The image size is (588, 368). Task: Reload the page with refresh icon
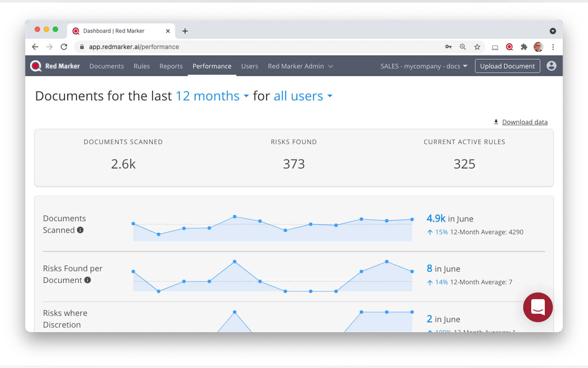pyautogui.click(x=64, y=47)
